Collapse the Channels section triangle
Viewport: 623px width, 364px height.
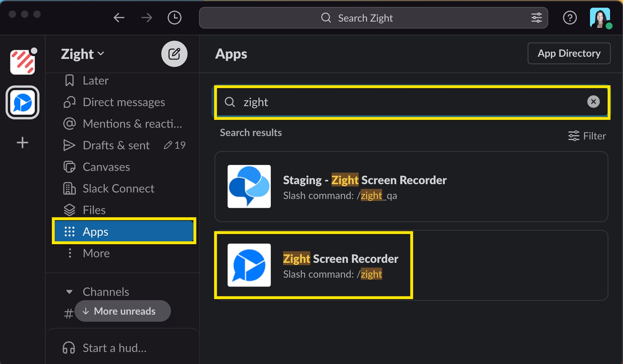(69, 292)
